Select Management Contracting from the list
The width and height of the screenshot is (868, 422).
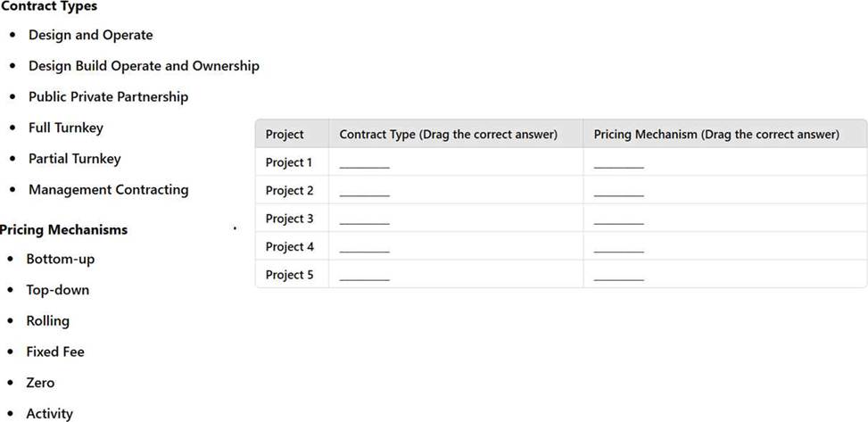click(x=109, y=190)
